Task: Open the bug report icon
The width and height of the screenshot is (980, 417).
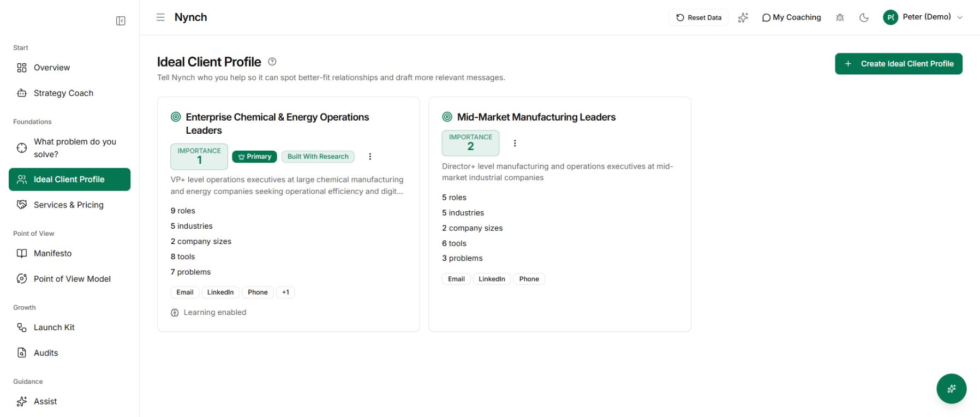Action: (x=840, y=17)
